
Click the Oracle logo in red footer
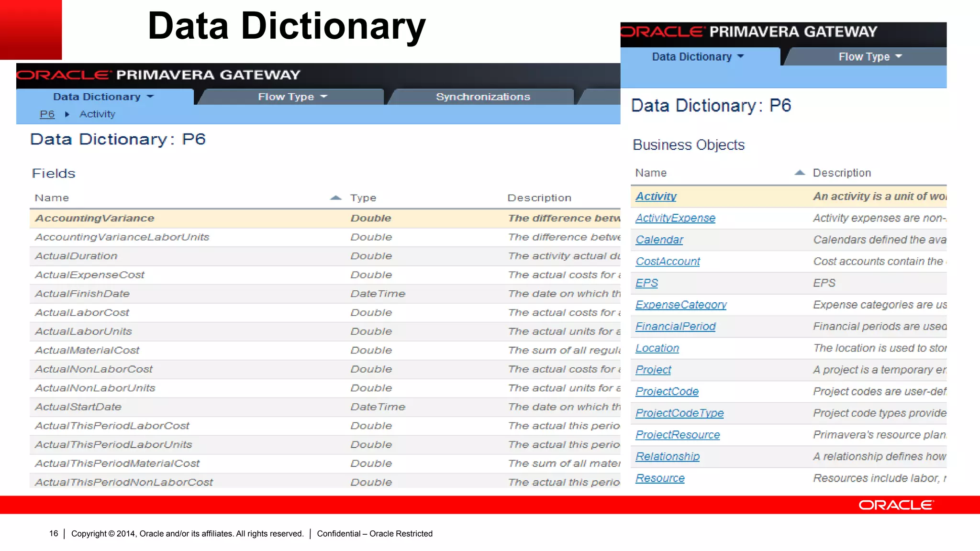click(896, 505)
